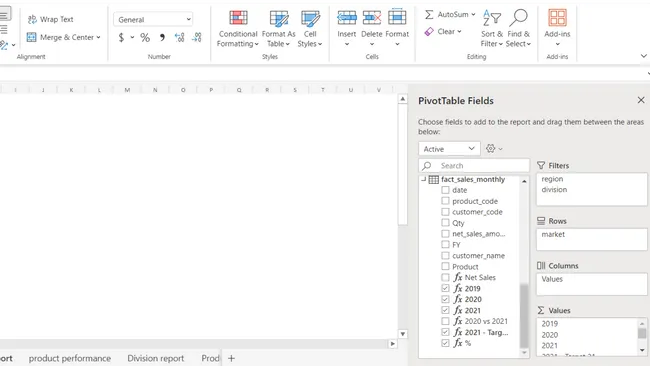Screen dimensions: 650x366
Task: Open the Active fields dropdown
Action: 449,149
